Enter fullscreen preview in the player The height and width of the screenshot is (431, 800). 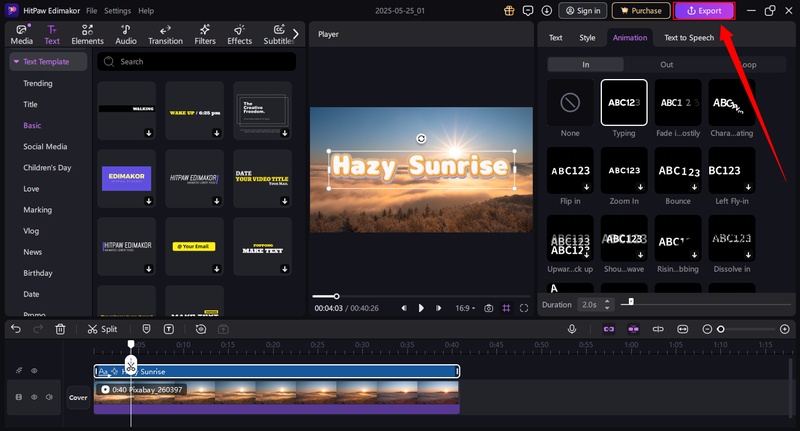coord(524,308)
